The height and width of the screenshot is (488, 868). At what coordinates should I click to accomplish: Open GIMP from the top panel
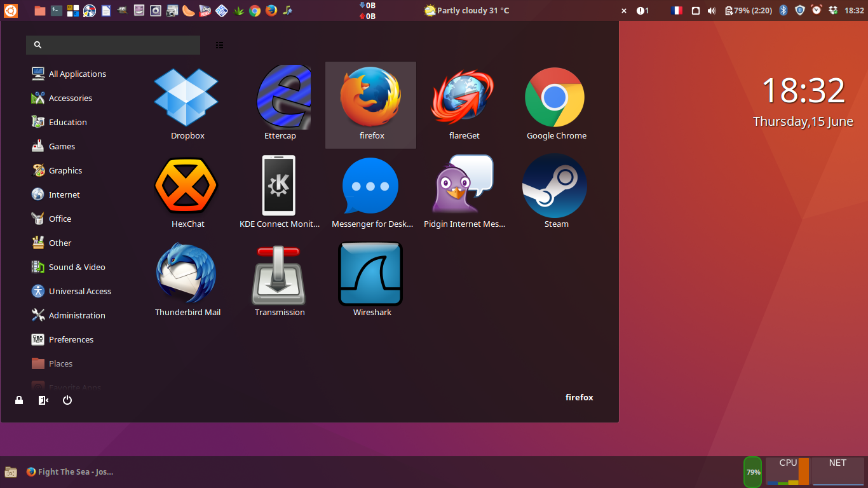(123, 10)
